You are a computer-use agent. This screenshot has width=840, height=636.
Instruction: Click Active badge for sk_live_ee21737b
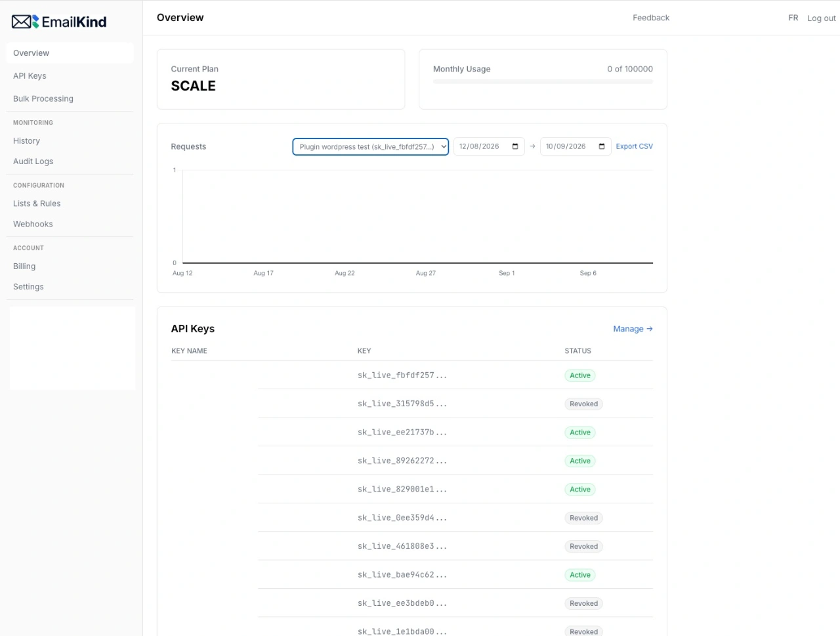[580, 433]
